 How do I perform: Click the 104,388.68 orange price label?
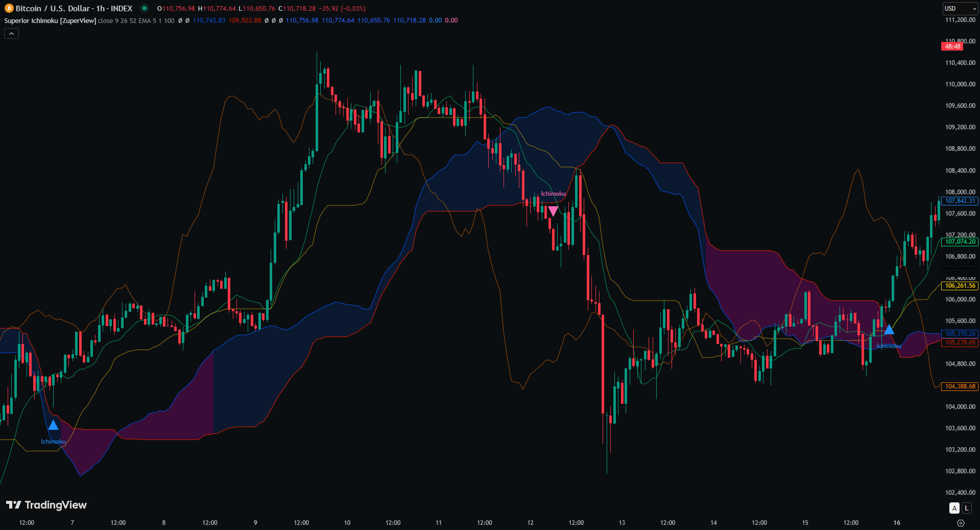[960, 386]
